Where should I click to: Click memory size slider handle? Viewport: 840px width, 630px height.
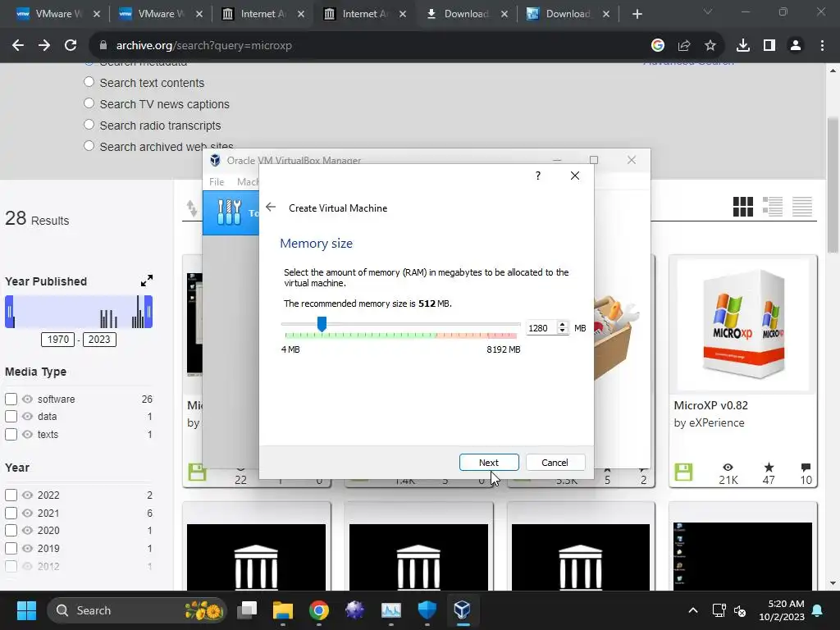click(322, 323)
